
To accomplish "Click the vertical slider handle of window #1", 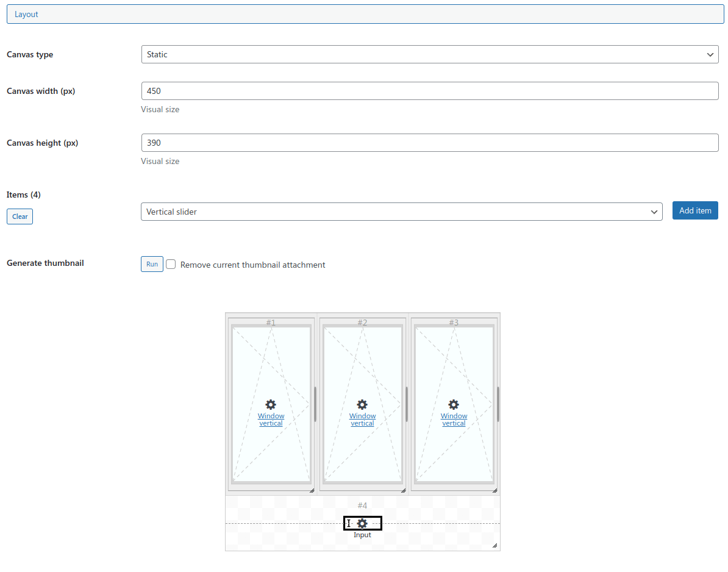I will point(315,404).
